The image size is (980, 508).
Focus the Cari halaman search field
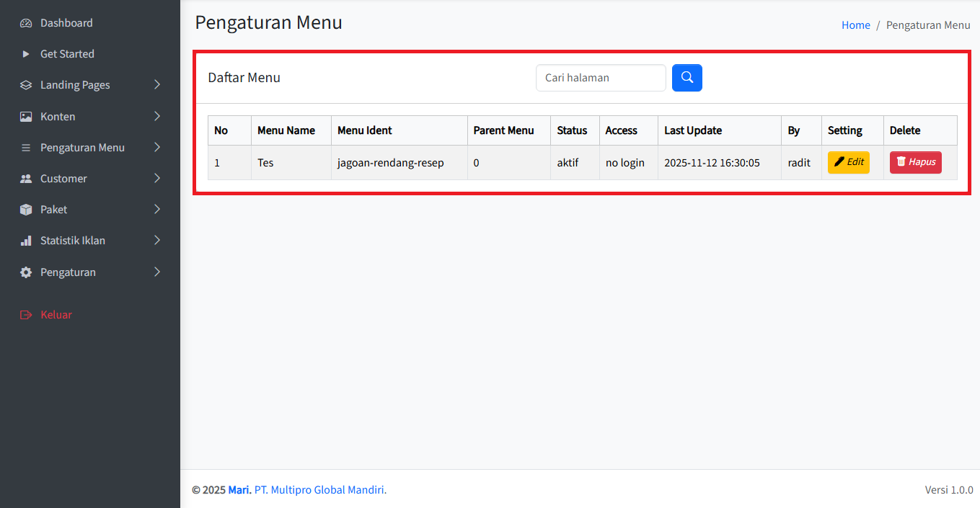pyautogui.click(x=600, y=78)
